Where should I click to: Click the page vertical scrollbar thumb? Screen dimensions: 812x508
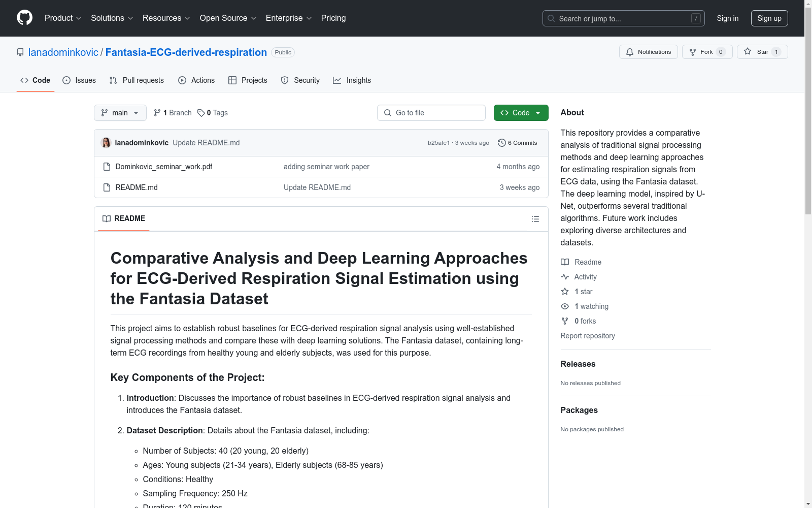pos(808,110)
